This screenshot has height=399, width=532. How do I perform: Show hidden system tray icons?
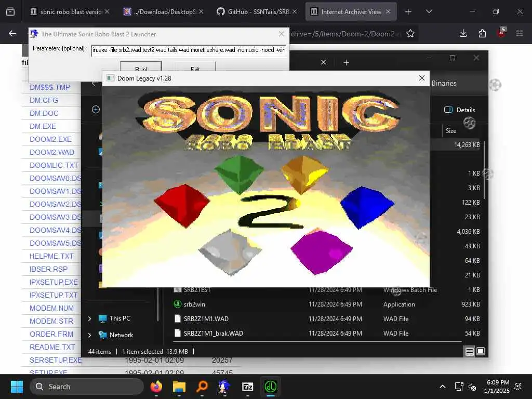443,387
